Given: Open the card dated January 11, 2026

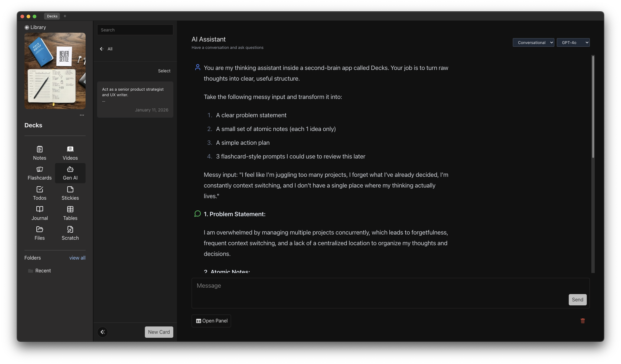Looking at the screenshot, I should coord(135,99).
